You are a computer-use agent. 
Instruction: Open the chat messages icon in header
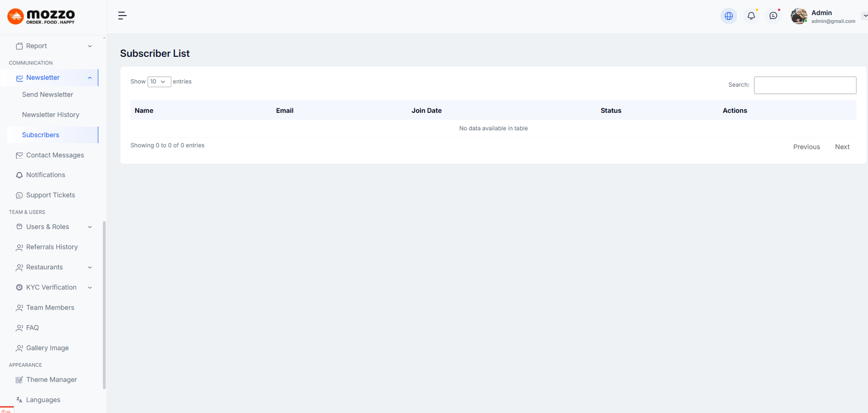(773, 16)
